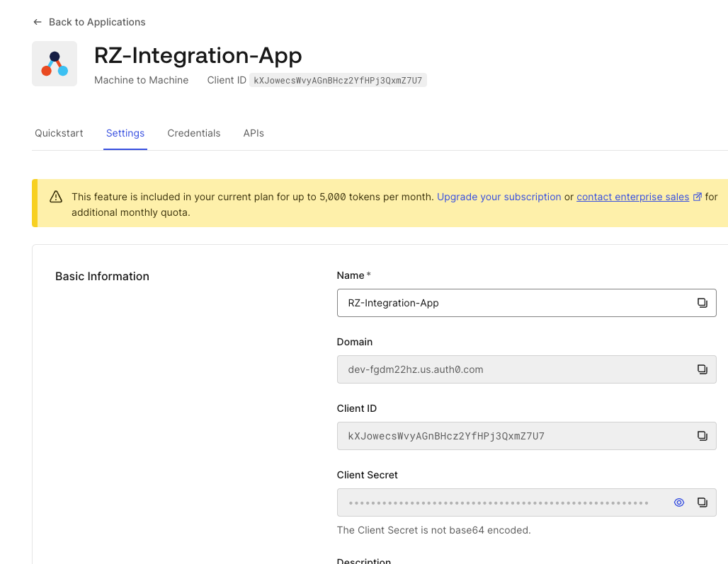Copy the Client ID from its field
This screenshot has width=728, height=564.
point(702,436)
